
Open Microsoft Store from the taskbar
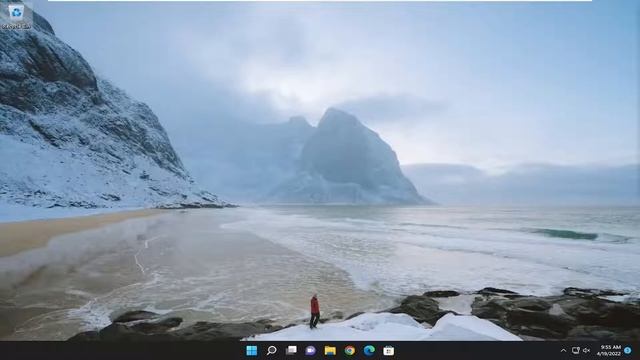tap(389, 351)
